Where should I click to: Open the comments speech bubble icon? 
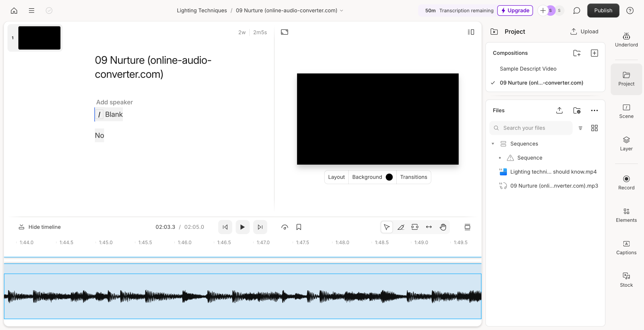click(577, 11)
